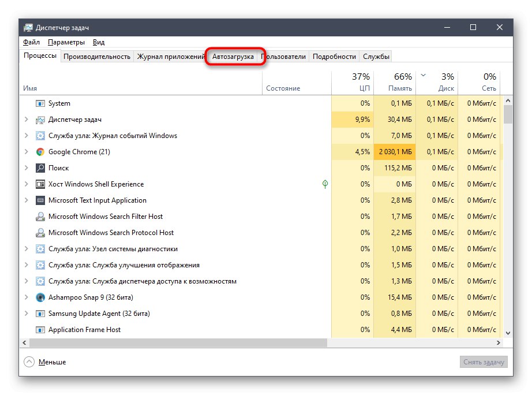Expand Хост Windows Shell Experience group
532x395 pixels.
[x=26, y=184]
